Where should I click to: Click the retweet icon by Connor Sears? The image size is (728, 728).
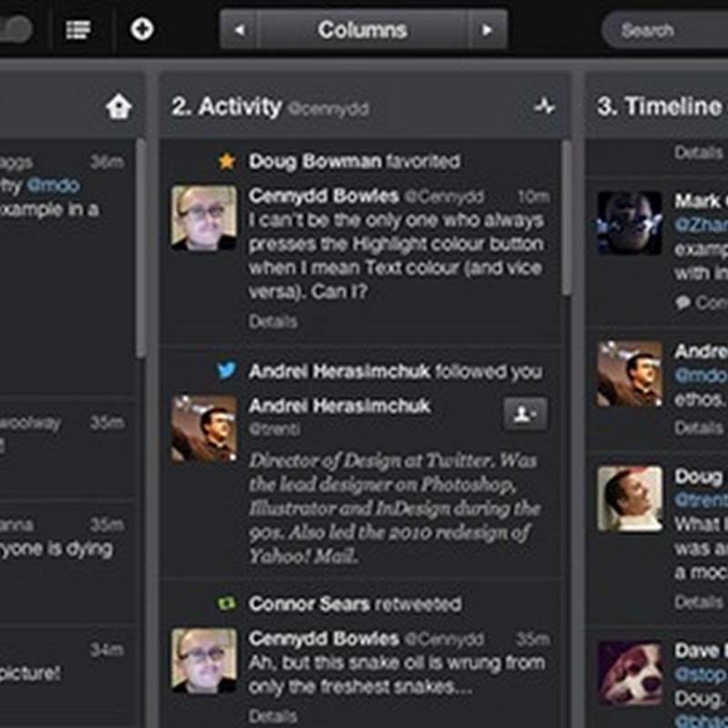(227, 603)
